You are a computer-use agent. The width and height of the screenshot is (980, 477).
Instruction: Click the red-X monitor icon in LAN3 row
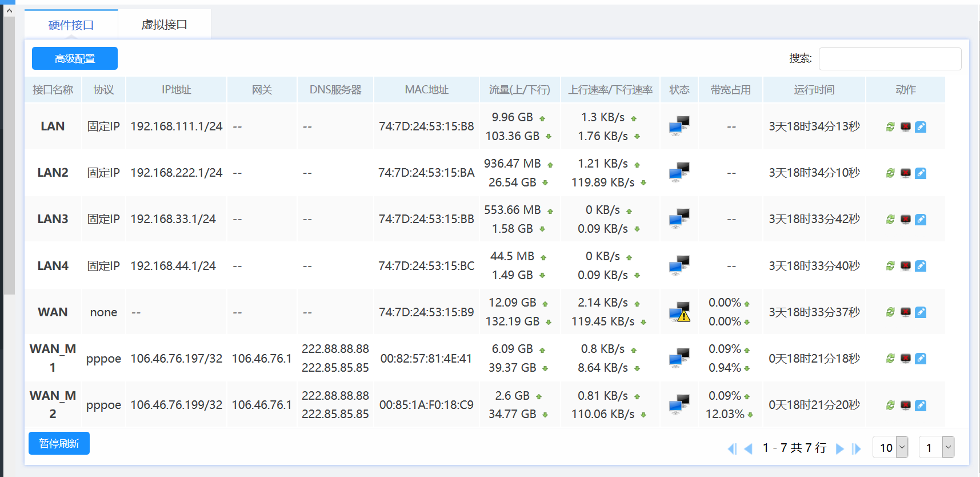(x=906, y=220)
